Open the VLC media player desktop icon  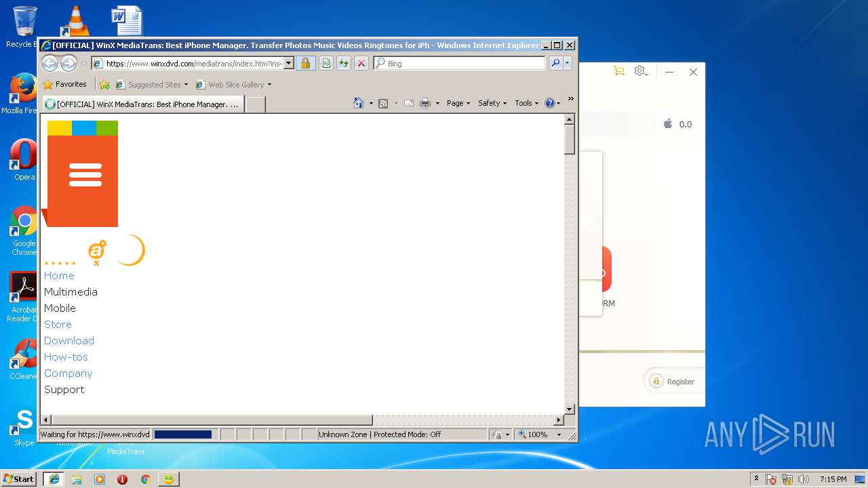click(x=75, y=20)
